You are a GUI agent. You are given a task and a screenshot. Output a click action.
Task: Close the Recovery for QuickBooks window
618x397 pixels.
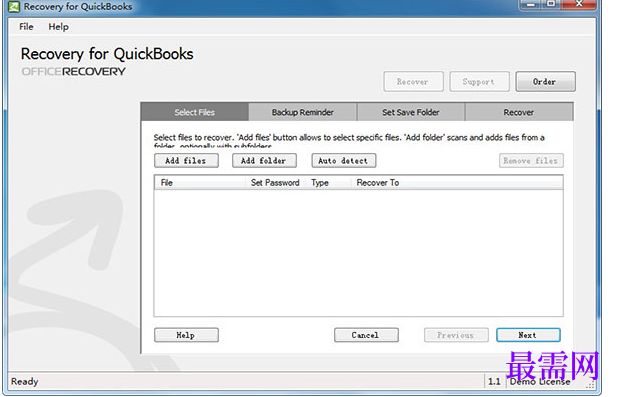579,4
